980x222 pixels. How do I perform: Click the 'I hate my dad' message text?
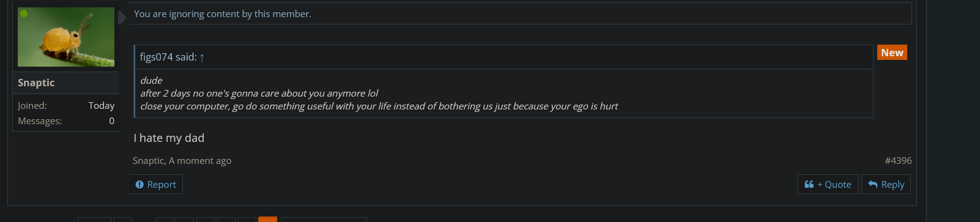(x=169, y=138)
